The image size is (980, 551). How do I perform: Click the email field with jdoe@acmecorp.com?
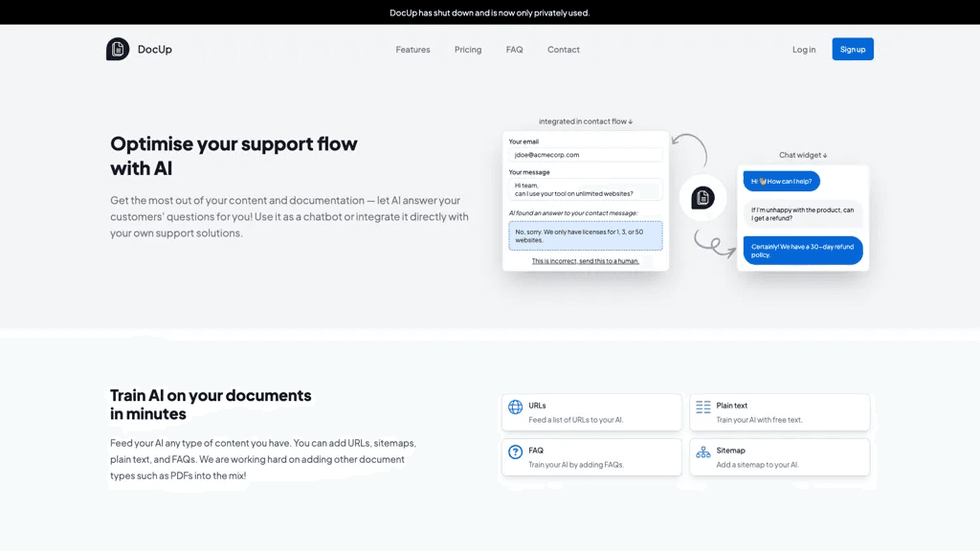[585, 155]
